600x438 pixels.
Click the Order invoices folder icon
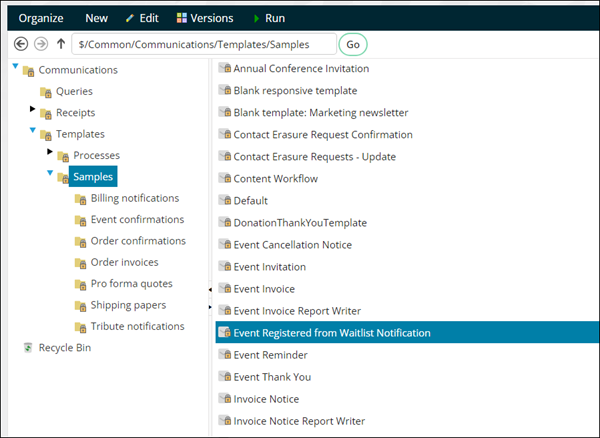pyautogui.click(x=81, y=263)
